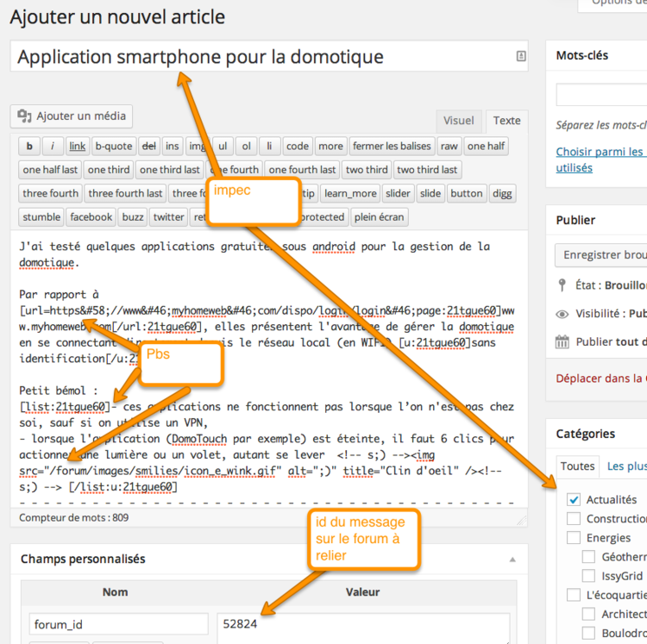The height and width of the screenshot is (644, 647).
Task: Click the Visibilité eye icon
Action: pos(562,314)
